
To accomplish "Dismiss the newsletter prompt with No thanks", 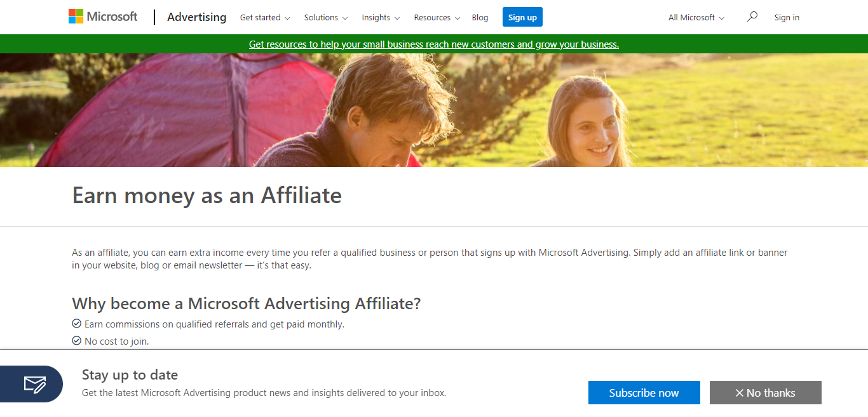I will [765, 393].
